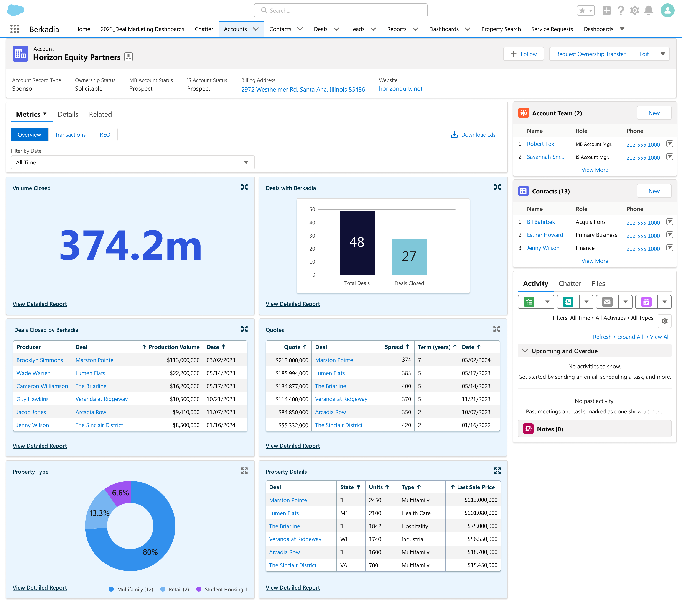
Task: Open the favorites list dropdown arrow
Action: 591,10
